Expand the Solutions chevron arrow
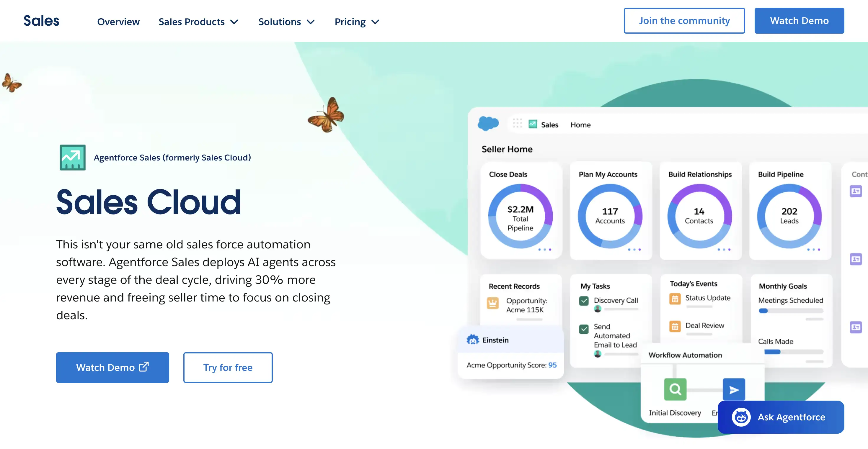868x449 pixels. click(310, 22)
